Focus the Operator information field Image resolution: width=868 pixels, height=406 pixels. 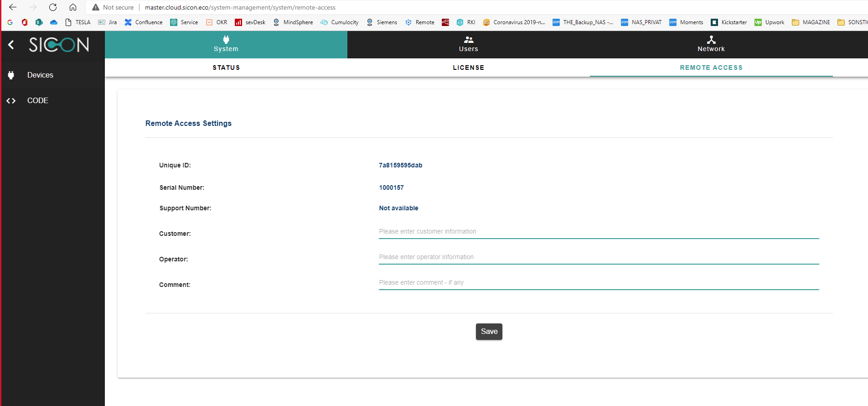click(x=599, y=257)
